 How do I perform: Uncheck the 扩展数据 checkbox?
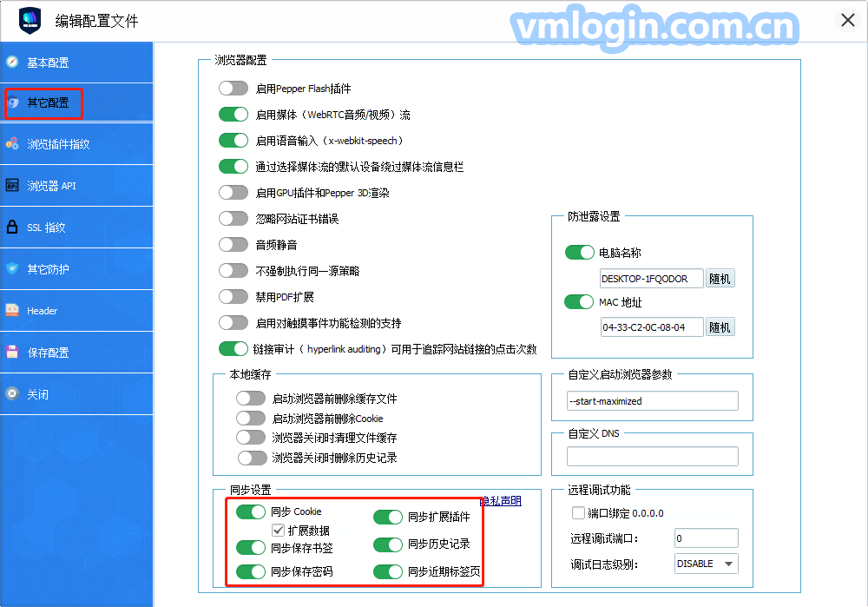278,530
